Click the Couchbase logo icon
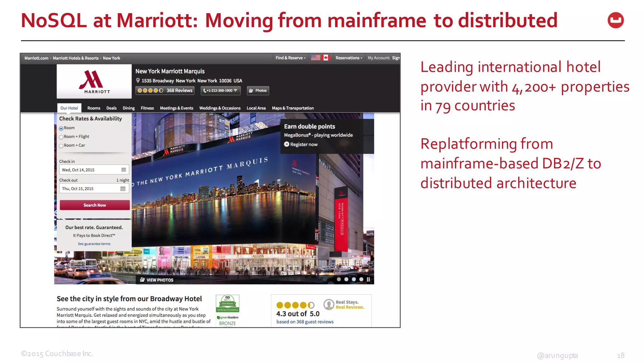The width and height of the screenshot is (644, 362). click(x=615, y=20)
